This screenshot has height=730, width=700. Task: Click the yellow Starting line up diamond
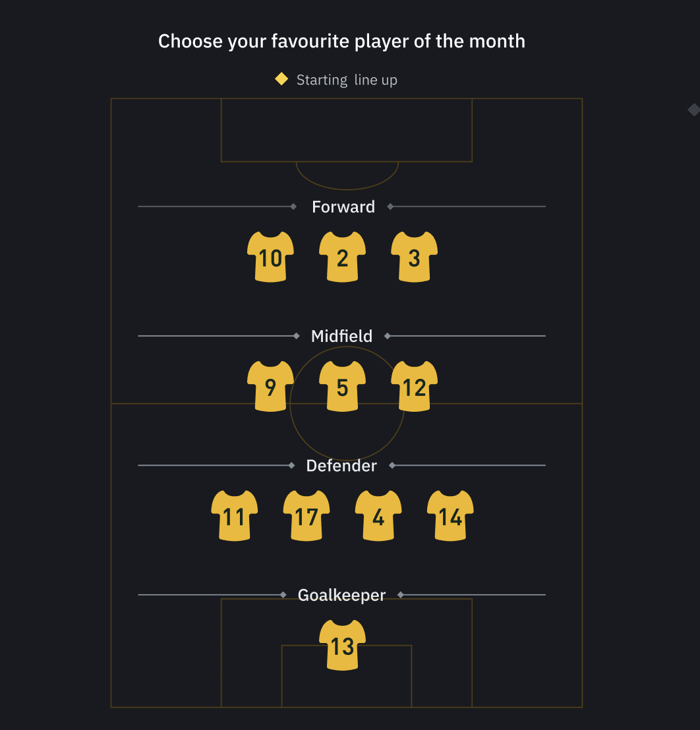point(281,79)
